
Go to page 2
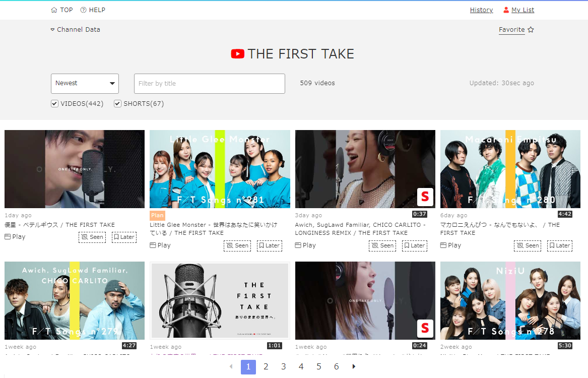(266, 367)
